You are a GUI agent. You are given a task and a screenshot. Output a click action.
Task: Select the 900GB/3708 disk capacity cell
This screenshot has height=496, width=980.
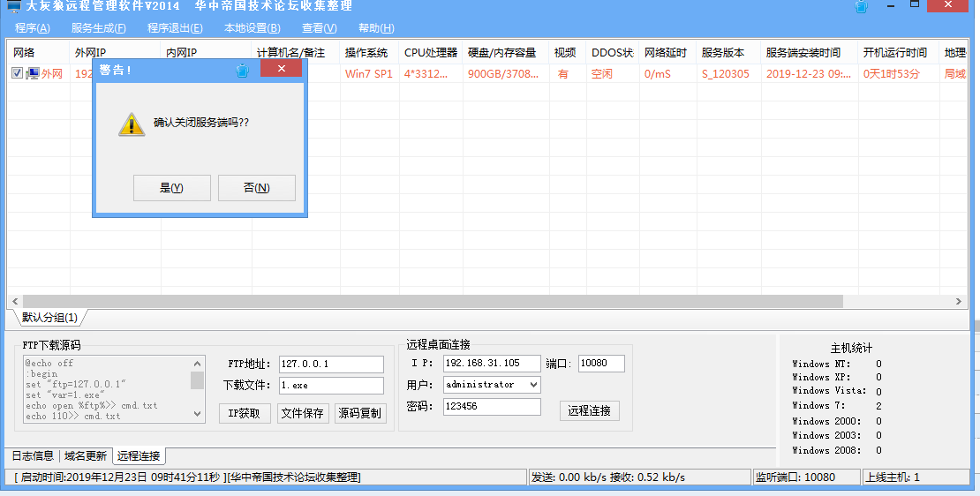point(506,74)
